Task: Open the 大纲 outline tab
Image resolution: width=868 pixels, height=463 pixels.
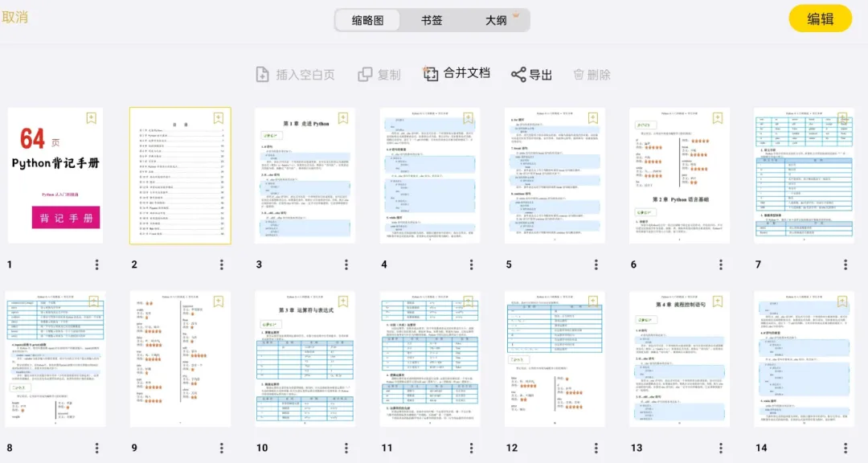Action: coord(496,20)
